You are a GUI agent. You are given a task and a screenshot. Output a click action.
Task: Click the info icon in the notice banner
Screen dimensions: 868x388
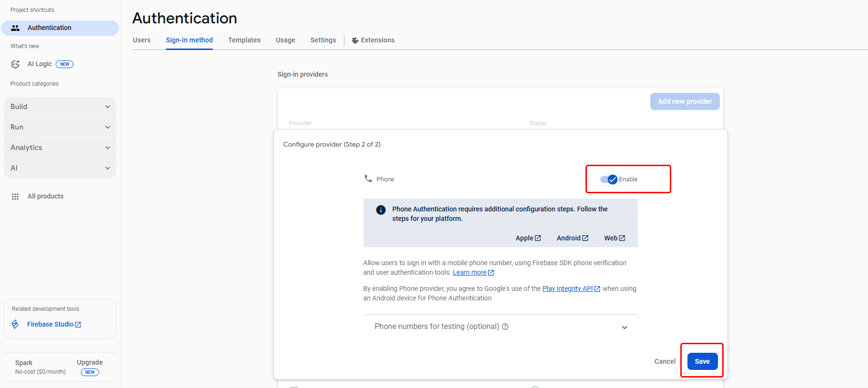tap(381, 210)
